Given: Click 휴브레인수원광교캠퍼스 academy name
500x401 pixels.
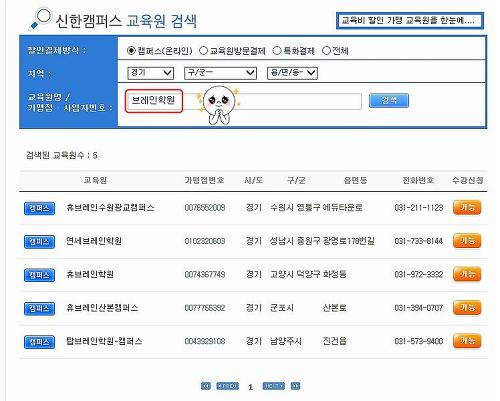Looking at the screenshot, I should [x=110, y=208].
